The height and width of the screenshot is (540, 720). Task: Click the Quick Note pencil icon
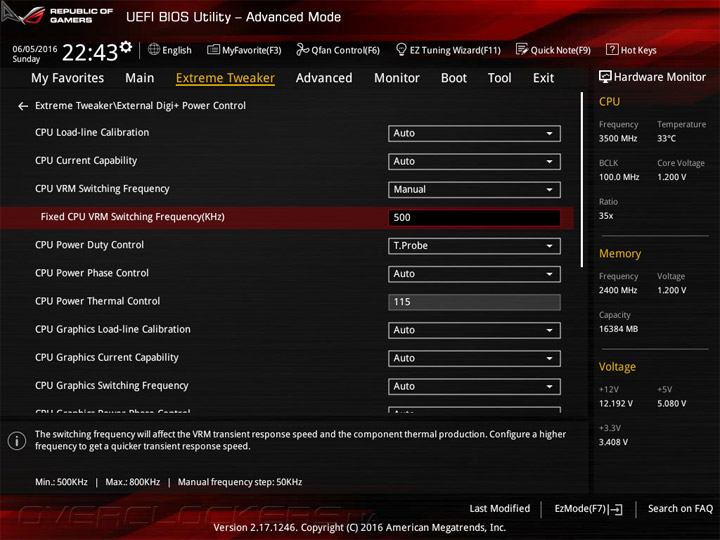(522, 49)
